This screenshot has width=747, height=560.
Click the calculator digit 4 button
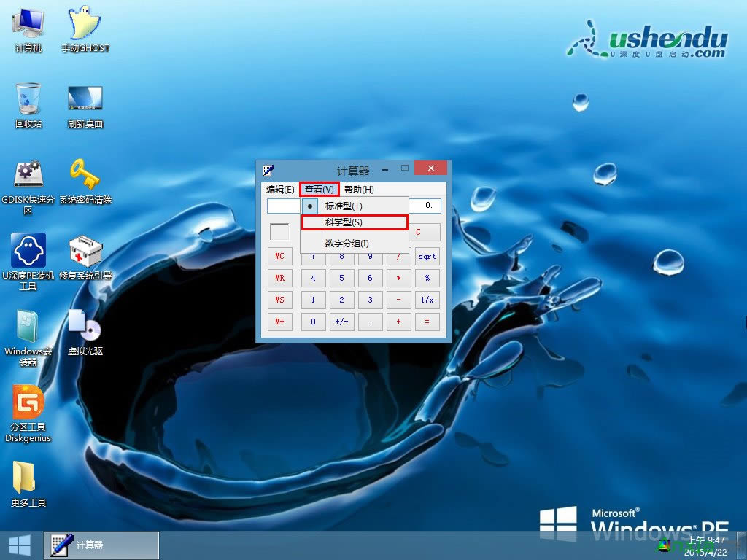[314, 278]
